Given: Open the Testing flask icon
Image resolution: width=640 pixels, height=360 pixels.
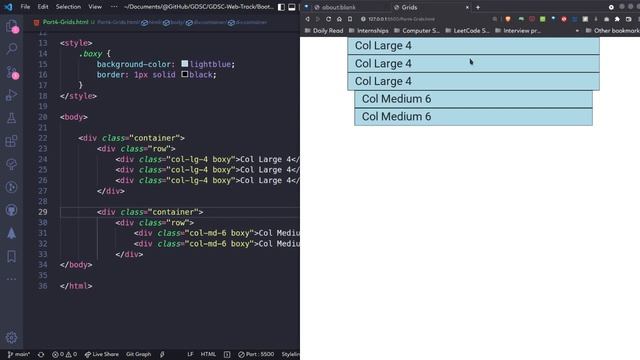Looking at the screenshot, I should tap(11, 118).
